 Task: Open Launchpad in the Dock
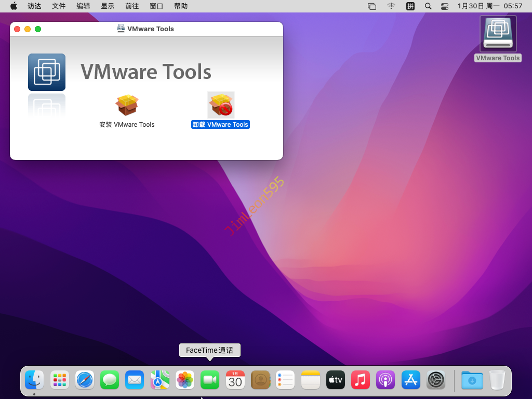pos(60,380)
